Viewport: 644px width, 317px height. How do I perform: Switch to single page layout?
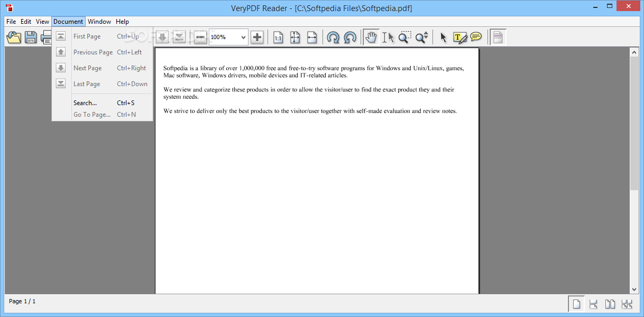tap(577, 304)
